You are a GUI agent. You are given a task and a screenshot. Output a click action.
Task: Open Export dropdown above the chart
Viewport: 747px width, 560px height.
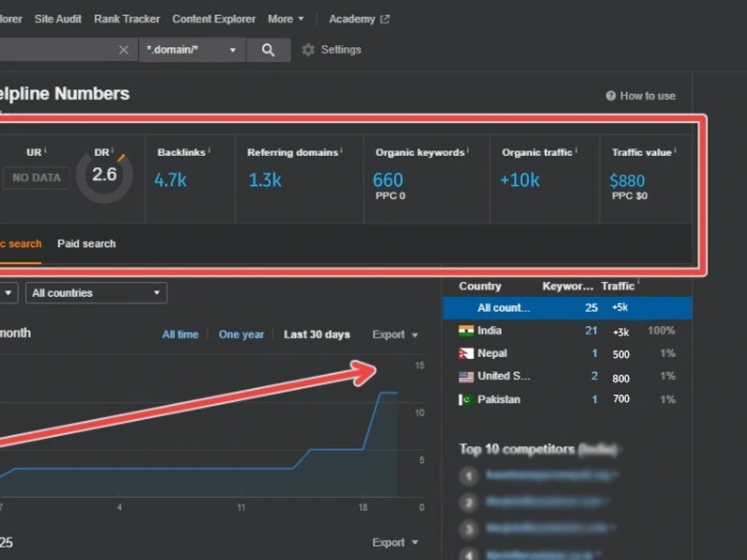[x=395, y=335]
